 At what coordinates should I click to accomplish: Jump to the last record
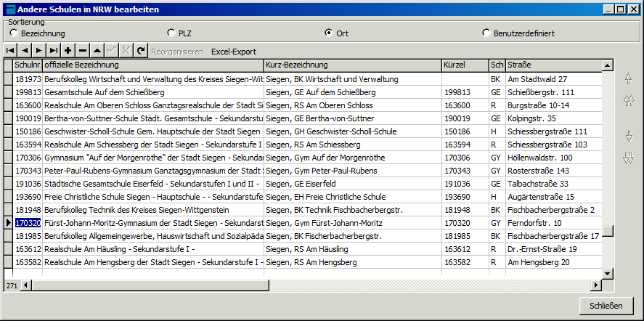pyautogui.click(x=54, y=52)
